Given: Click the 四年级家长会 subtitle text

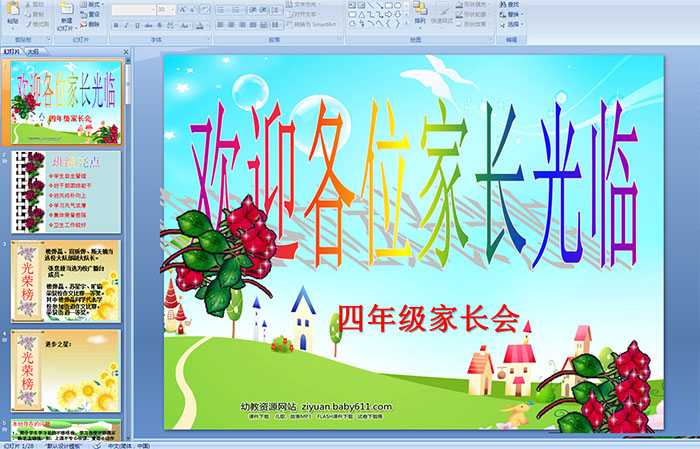Looking at the screenshot, I should [429, 319].
